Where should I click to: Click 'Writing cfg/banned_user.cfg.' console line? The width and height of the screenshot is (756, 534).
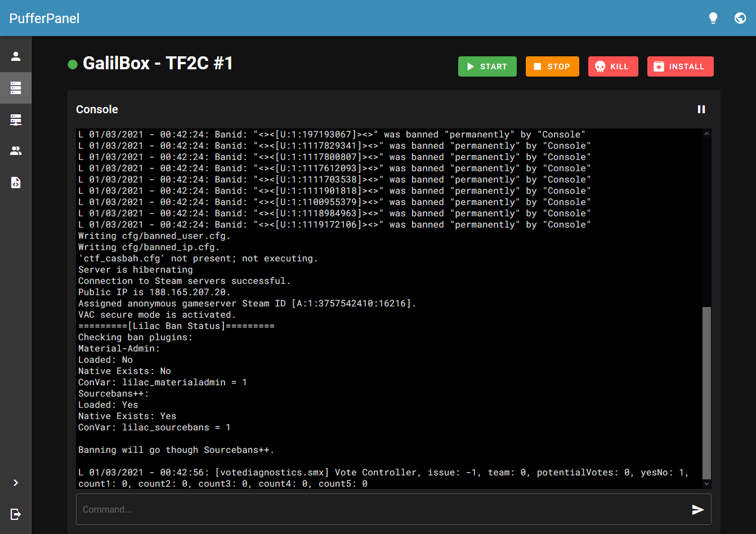point(154,235)
